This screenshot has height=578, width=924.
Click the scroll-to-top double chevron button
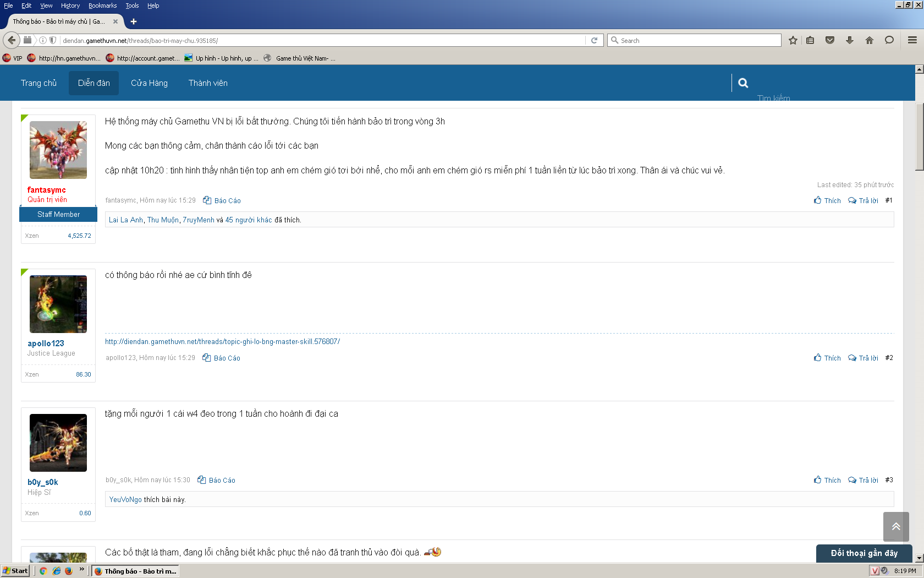(896, 527)
